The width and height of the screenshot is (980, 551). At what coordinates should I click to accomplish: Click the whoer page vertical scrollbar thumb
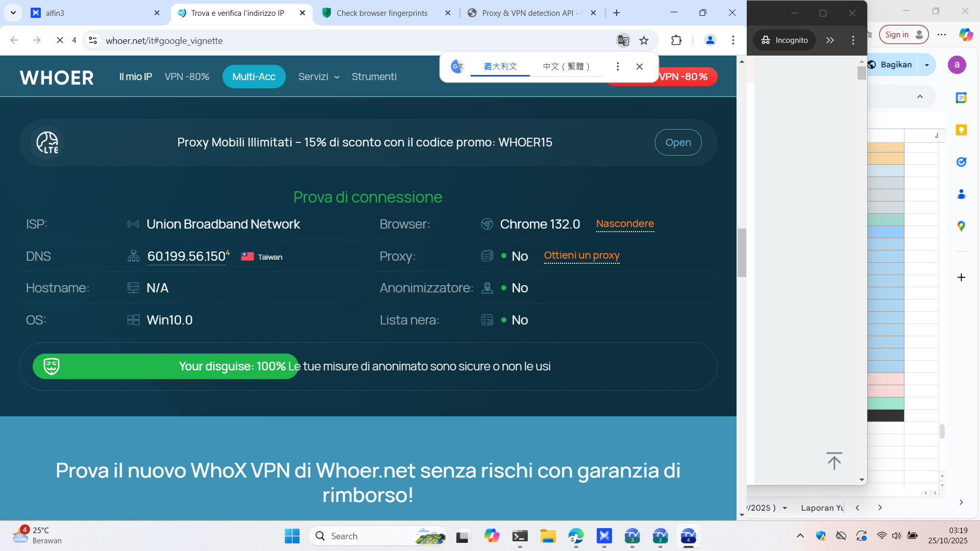(x=742, y=253)
